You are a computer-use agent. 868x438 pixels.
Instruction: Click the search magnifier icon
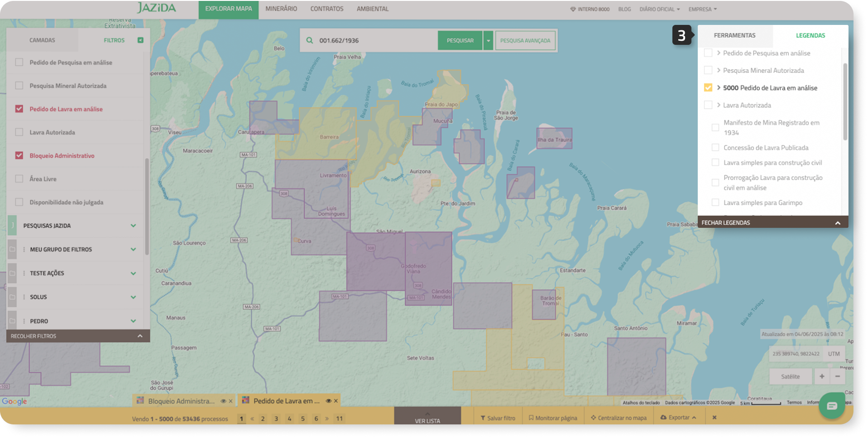point(310,40)
